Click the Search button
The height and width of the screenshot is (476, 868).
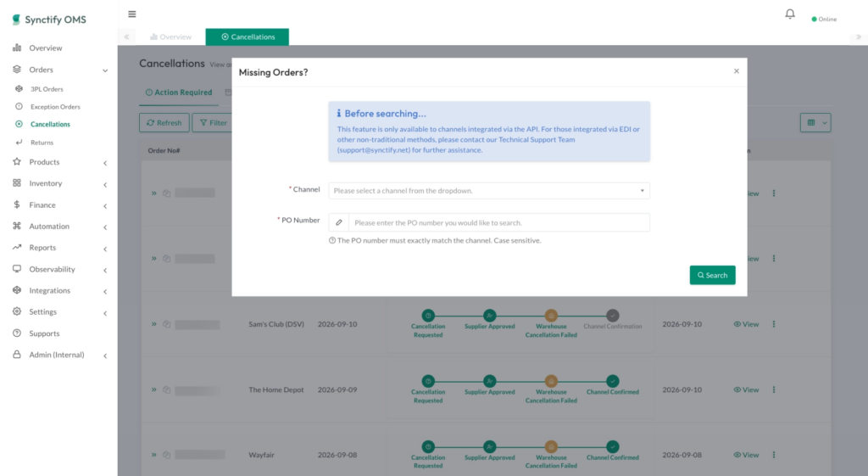pos(712,275)
